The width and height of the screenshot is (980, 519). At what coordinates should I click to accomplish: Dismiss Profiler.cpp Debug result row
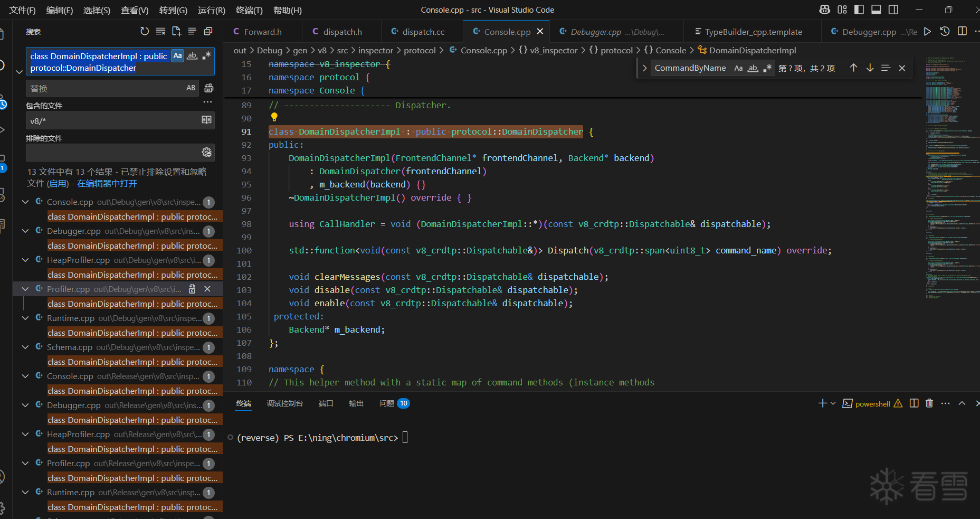coord(207,289)
